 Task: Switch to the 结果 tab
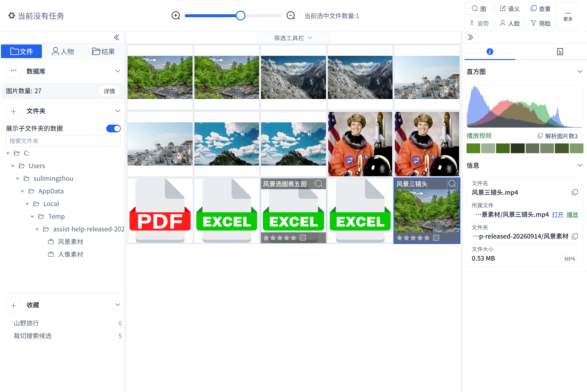click(103, 51)
